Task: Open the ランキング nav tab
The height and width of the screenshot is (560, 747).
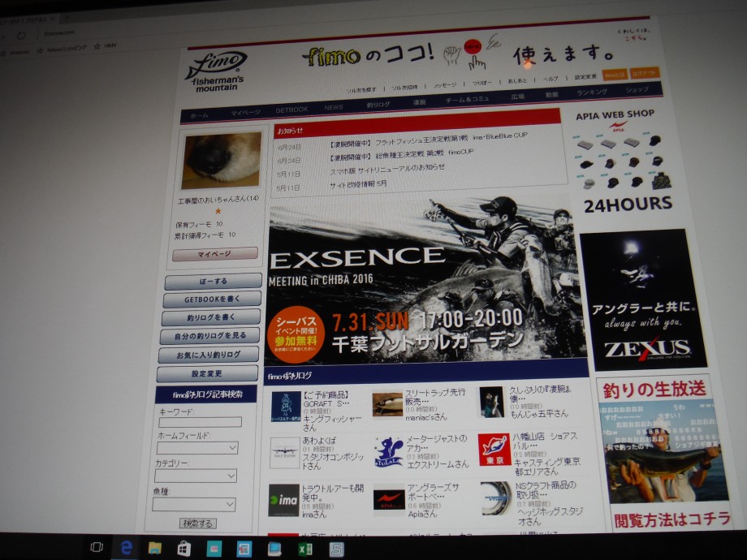Action: 592,92
